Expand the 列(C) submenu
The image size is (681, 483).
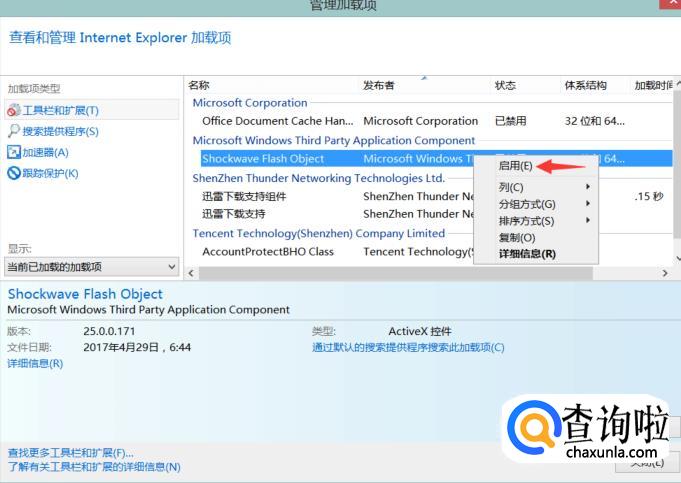536,187
